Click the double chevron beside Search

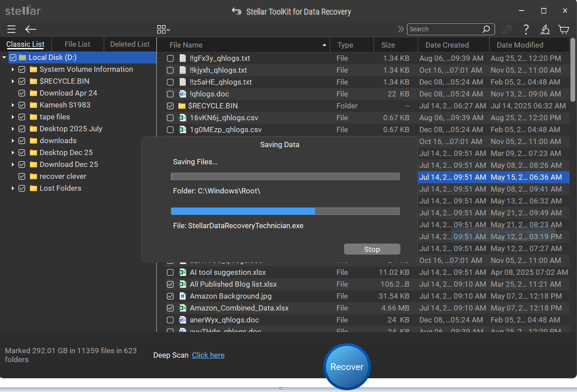(x=400, y=29)
